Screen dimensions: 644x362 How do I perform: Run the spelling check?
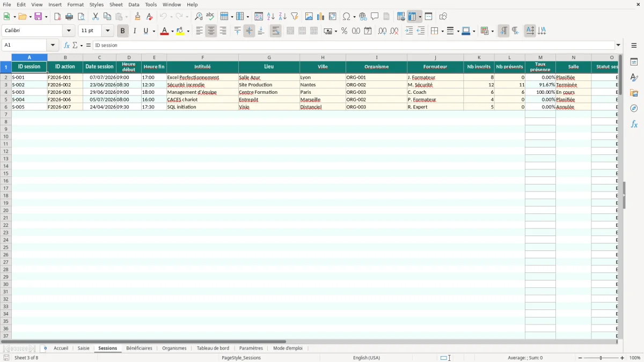click(x=210, y=17)
